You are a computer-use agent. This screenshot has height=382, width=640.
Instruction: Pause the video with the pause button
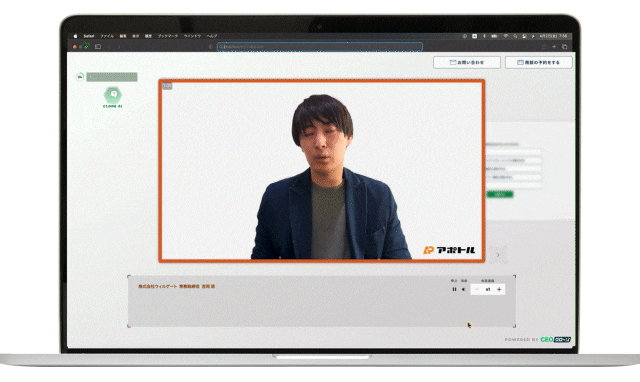tap(454, 289)
